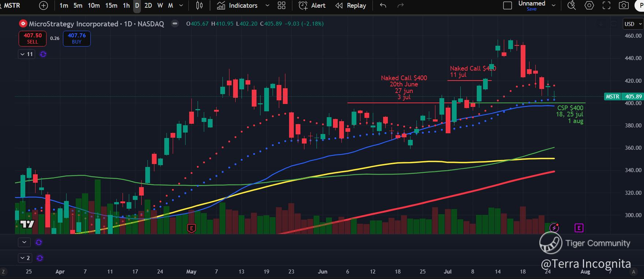Open the candlestick chart type selector
The image size is (644, 279).
pos(199,5)
